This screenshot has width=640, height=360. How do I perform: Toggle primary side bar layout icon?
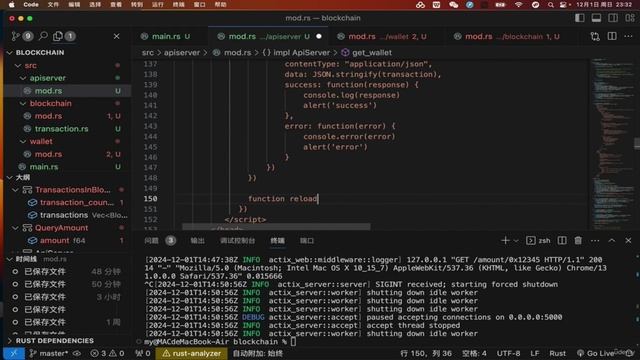(580, 18)
